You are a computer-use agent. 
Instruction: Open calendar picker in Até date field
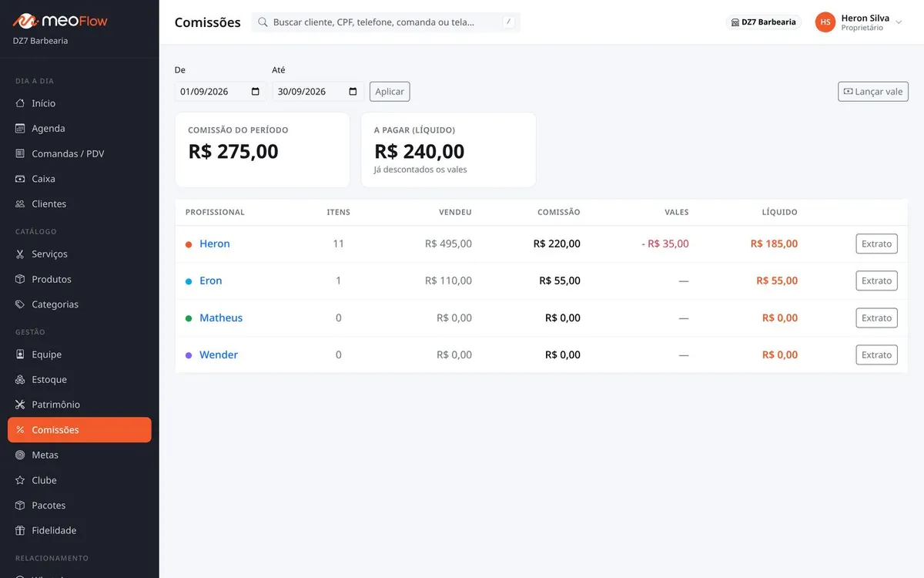353,92
